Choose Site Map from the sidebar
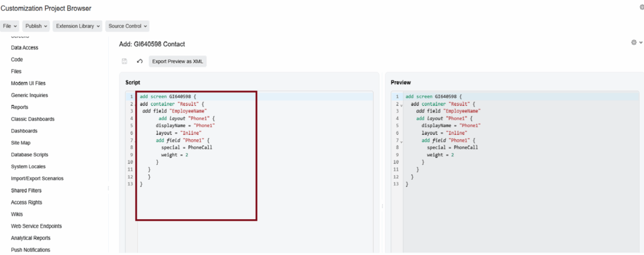Viewport: 644px width, 255px height. click(x=21, y=143)
